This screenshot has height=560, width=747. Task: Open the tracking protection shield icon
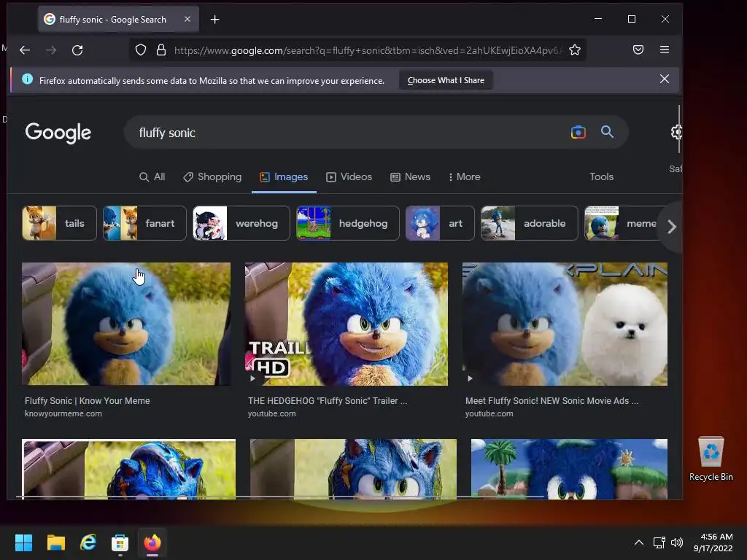pos(141,50)
